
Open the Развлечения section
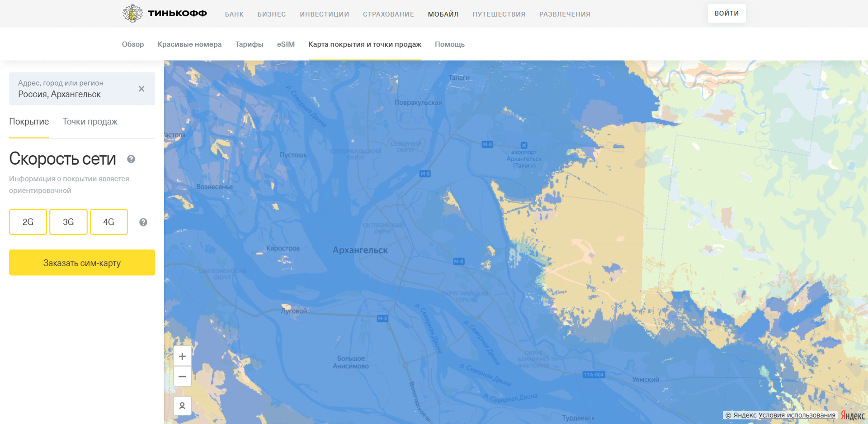click(565, 14)
